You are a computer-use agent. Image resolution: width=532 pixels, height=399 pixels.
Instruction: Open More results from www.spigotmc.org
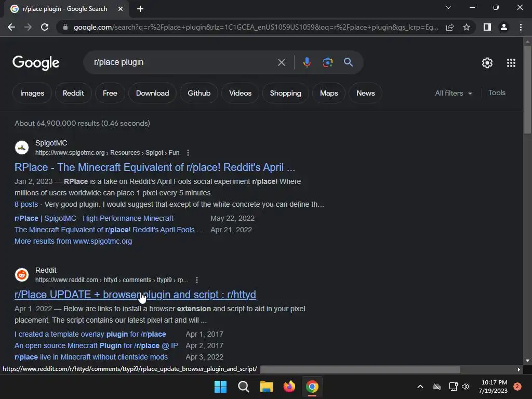click(73, 241)
